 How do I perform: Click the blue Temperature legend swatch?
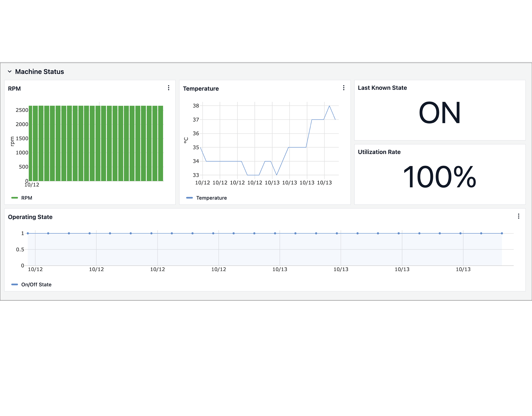click(x=189, y=198)
